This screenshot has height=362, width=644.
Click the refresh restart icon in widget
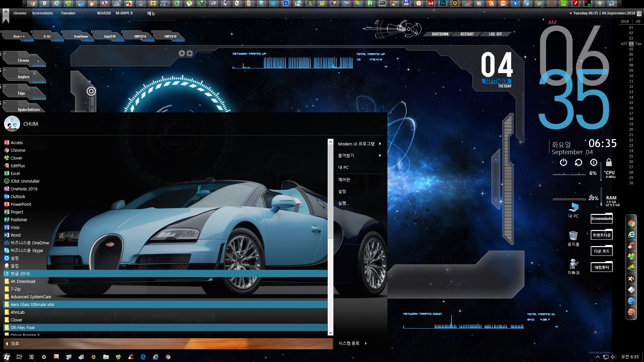(x=578, y=163)
